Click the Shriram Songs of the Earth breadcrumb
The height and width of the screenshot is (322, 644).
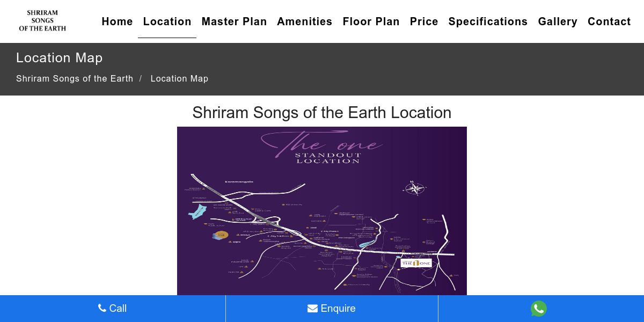(x=75, y=78)
